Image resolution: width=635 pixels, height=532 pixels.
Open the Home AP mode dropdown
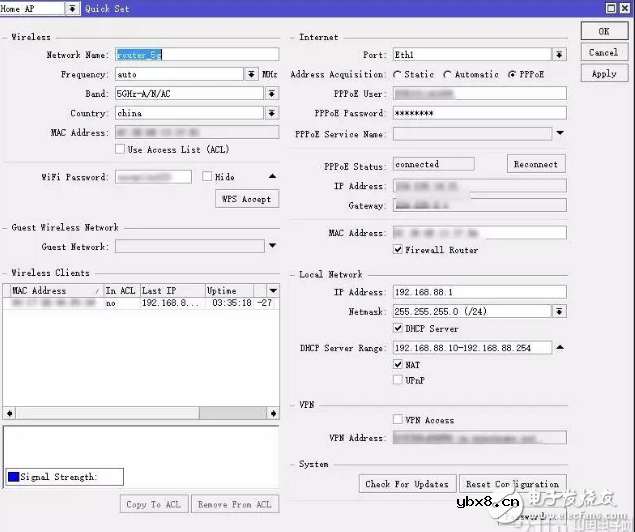click(x=72, y=8)
